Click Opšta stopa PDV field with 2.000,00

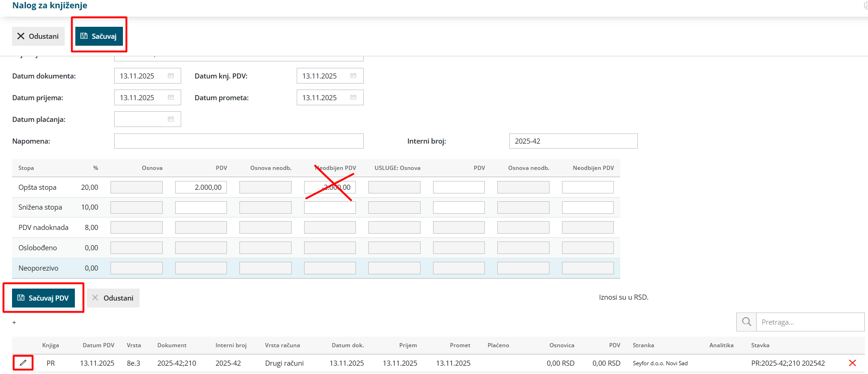[x=201, y=187]
